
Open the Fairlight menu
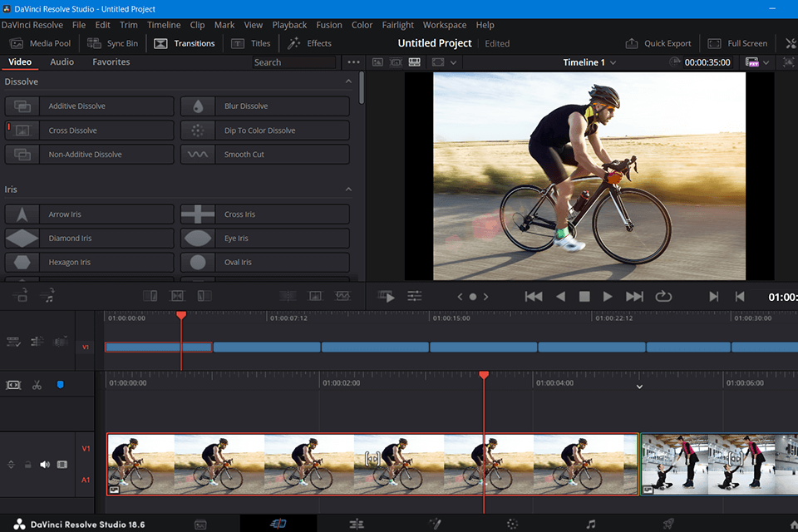[x=397, y=25]
